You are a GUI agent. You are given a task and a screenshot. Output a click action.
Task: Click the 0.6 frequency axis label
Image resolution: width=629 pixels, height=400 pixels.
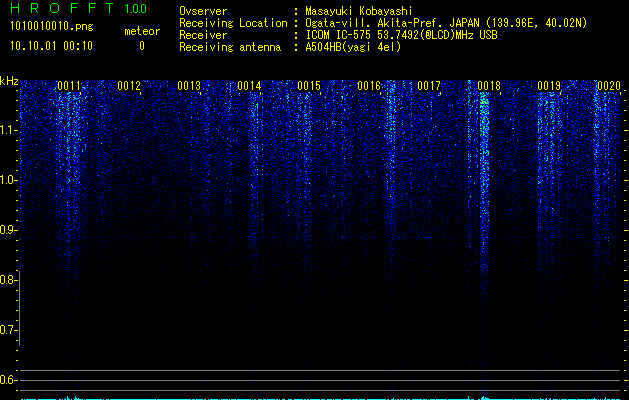(x=8, y=380)
